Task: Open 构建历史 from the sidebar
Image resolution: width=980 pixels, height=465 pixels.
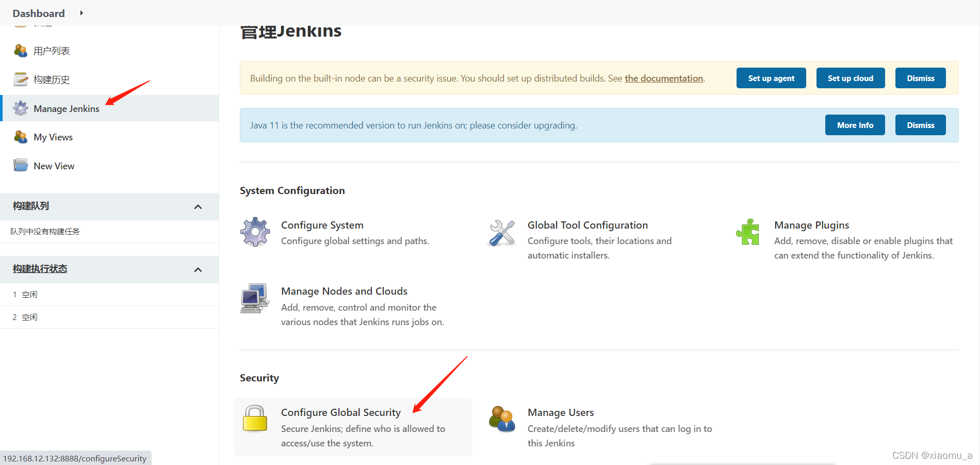Action: (x=52, y=79)
